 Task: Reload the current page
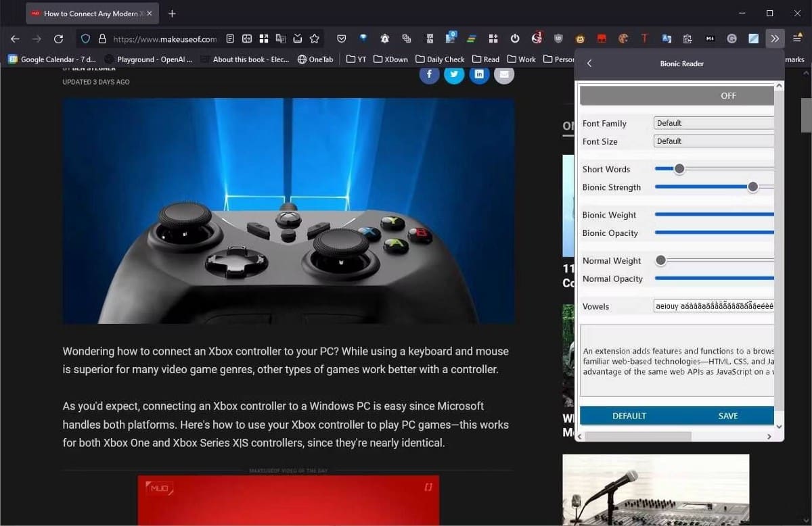tap(58, 39)
